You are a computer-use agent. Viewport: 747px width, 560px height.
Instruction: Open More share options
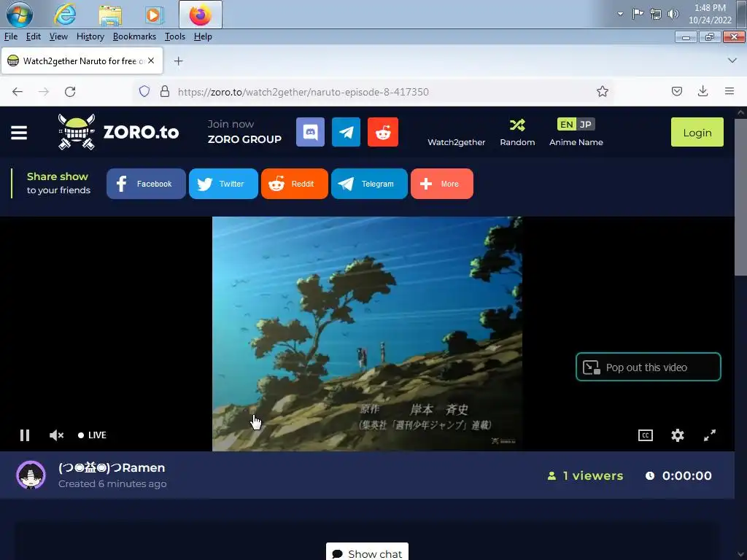click(441, 184)
